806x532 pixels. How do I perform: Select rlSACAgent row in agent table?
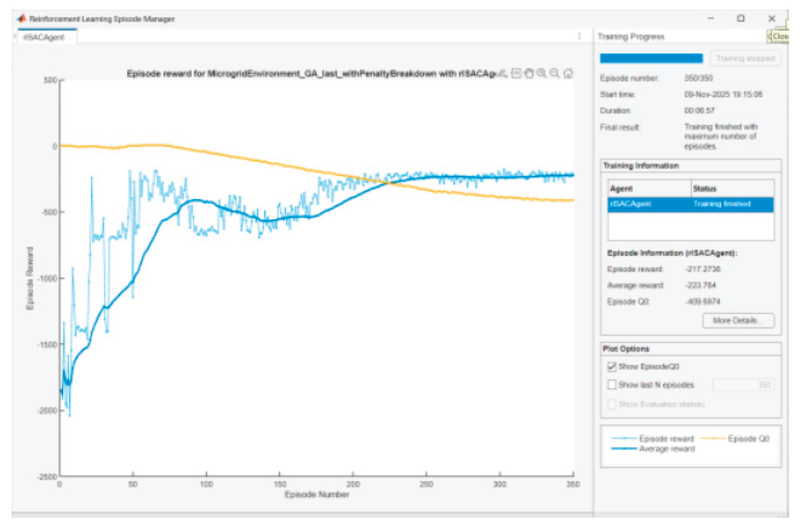click(689, 204)
